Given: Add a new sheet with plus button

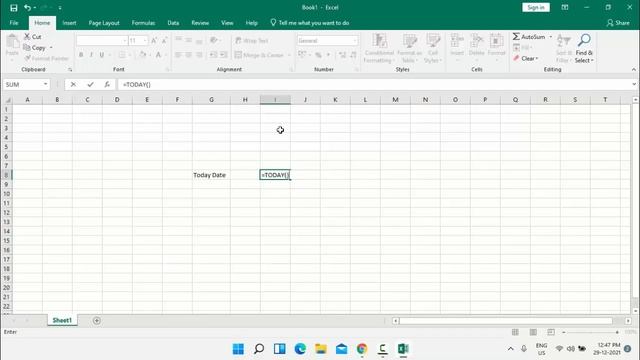Looking at the screenshot, I should (x=97, y=321).
